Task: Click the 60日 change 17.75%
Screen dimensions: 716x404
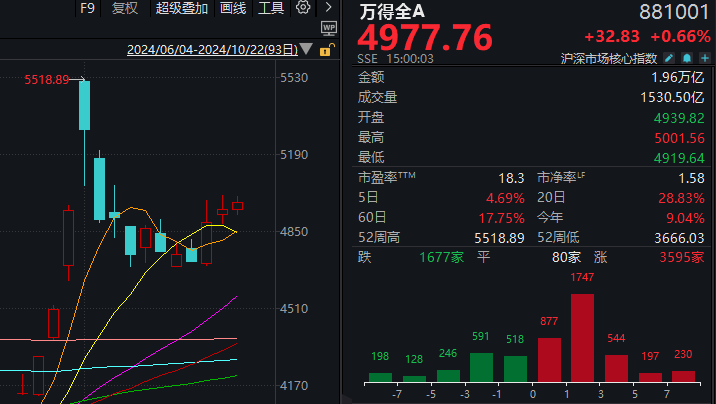Action: [501, 218]
